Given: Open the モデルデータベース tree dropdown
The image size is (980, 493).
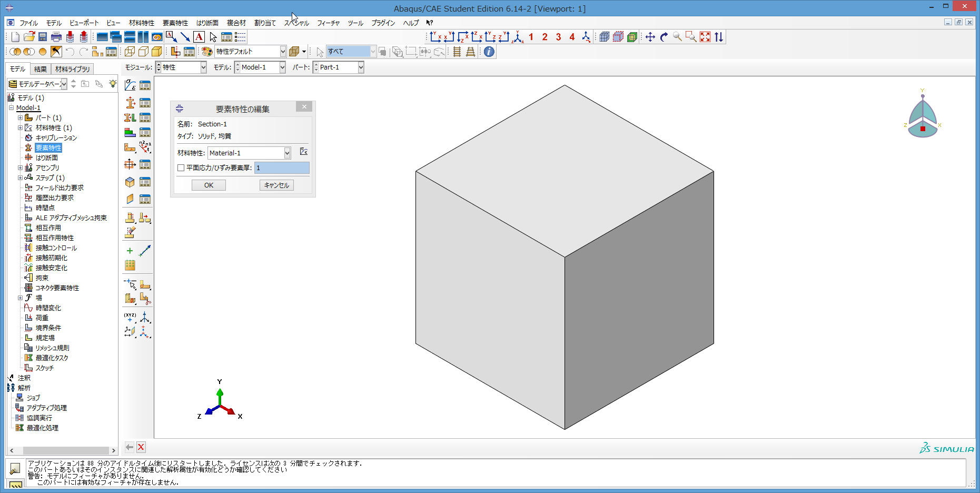Looking at the screenshot, I should pos(64,84).
